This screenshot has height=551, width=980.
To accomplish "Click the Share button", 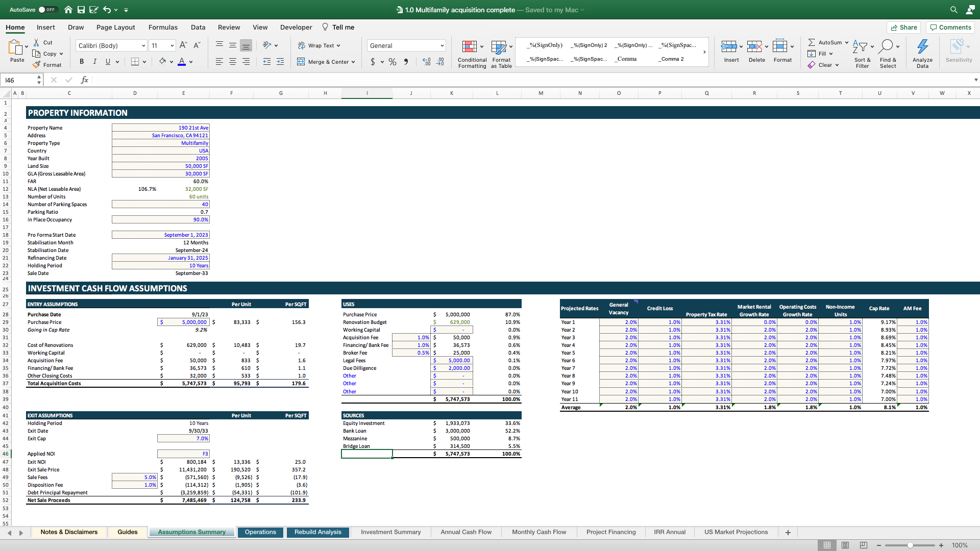I will pos(903,27).
